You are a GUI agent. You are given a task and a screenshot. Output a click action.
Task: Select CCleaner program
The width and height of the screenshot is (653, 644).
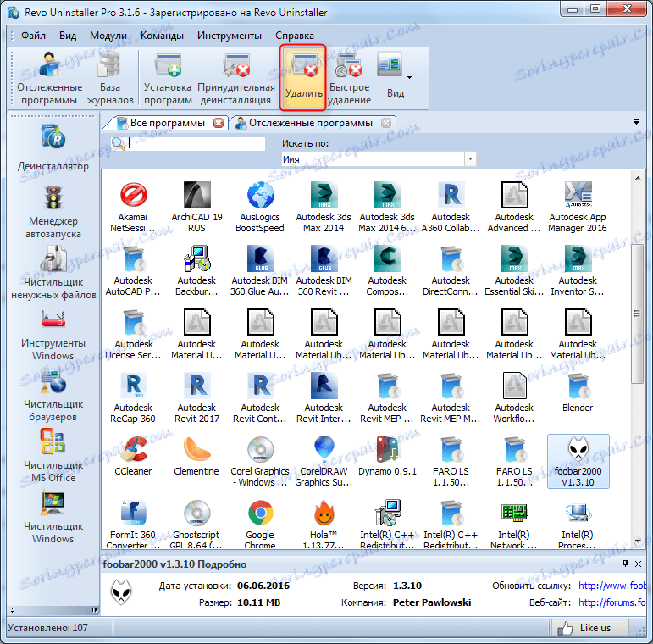coord(133,456)
